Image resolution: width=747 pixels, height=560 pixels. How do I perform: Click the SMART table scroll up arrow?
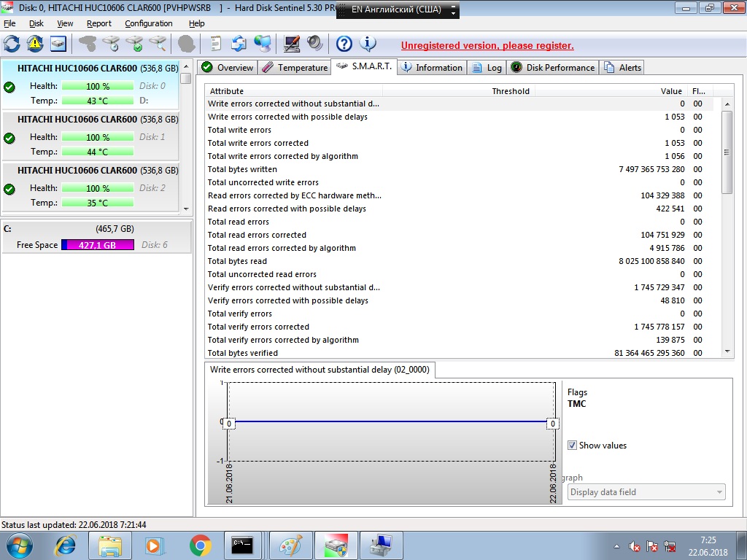pos(727,104)
